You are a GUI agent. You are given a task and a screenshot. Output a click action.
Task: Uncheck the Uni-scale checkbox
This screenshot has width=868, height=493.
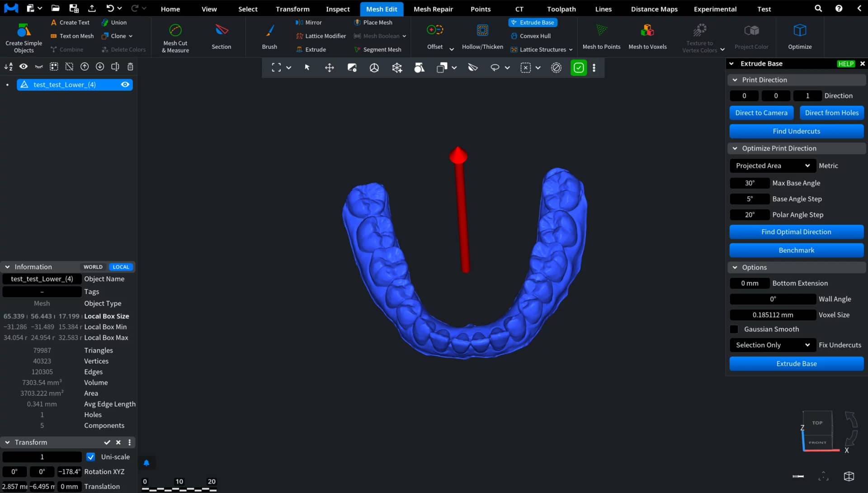[x=91, y=457]
